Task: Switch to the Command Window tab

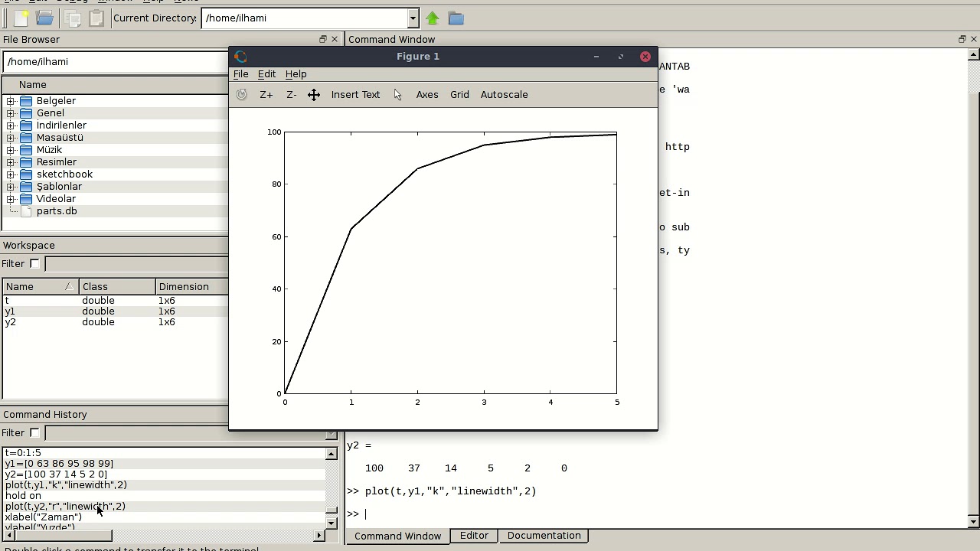Action: 397,536
